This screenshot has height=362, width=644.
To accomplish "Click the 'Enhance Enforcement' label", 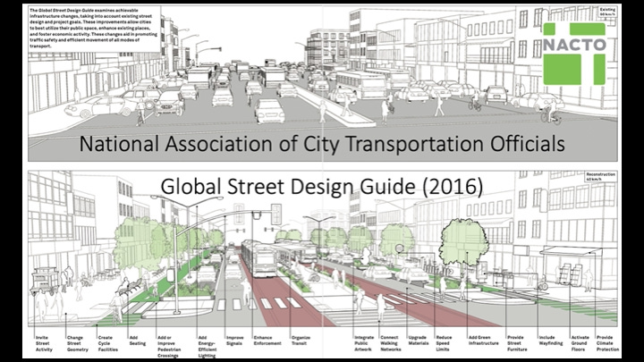I will pos(267,341).
